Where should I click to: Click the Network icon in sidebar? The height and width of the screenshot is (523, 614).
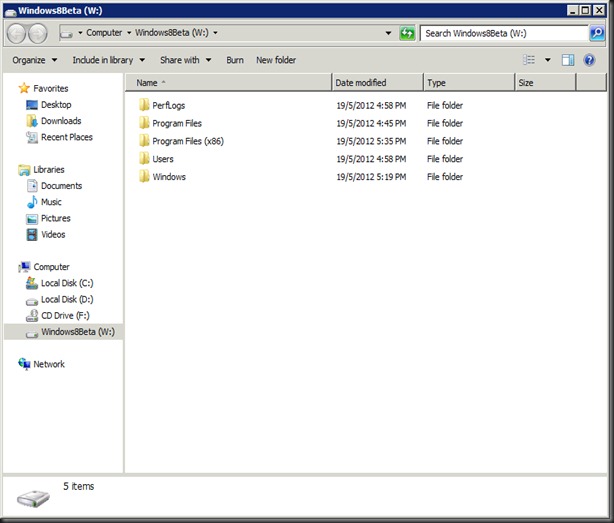coord(24,364)
